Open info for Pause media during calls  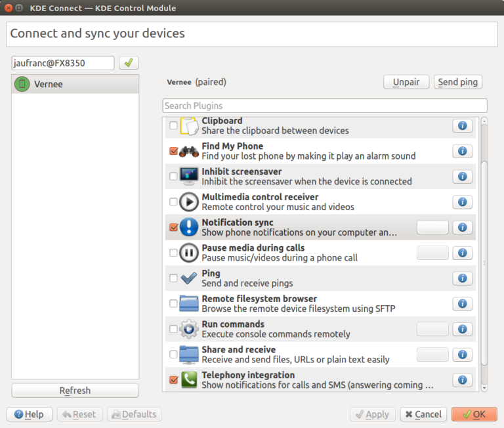(462, 253)
